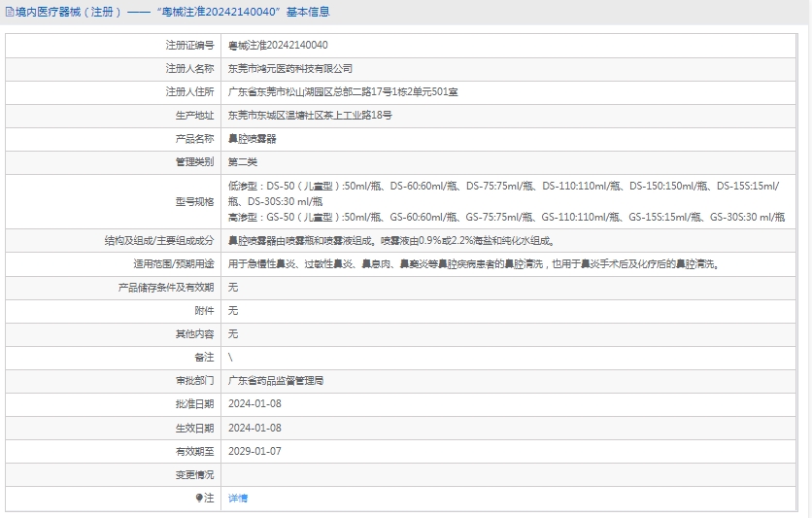The height and width of the screenshot is (518, 812).
Task: Select registration number value 粤械注准20242140040
Action: (x=278, y=46)
